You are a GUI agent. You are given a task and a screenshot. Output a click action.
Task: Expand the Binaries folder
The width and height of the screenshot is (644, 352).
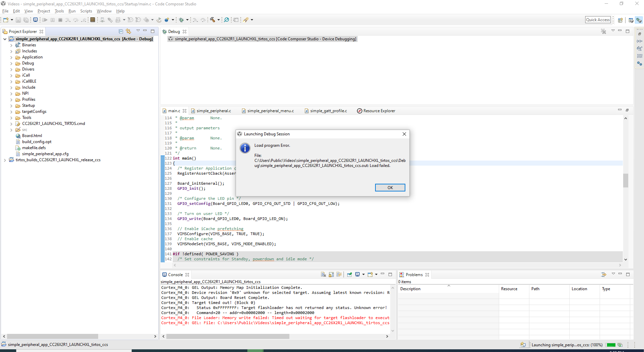pyautogui.click(x=11, y=45)
